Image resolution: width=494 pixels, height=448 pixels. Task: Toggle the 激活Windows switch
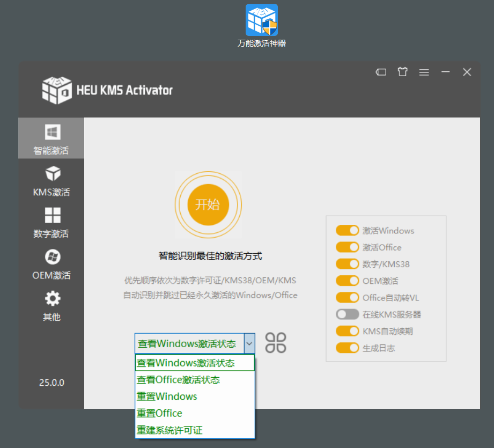point(347,230)
